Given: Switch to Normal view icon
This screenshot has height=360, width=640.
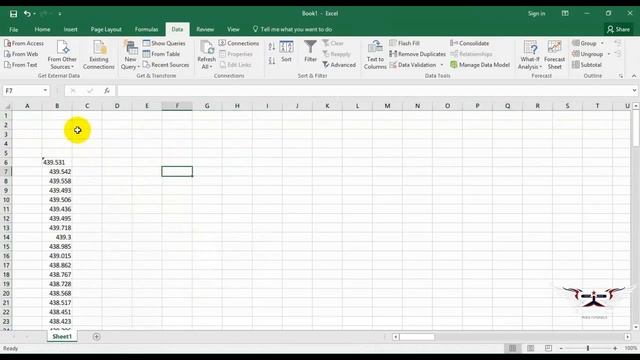Looking at the screenshot, I should point(513,348).
